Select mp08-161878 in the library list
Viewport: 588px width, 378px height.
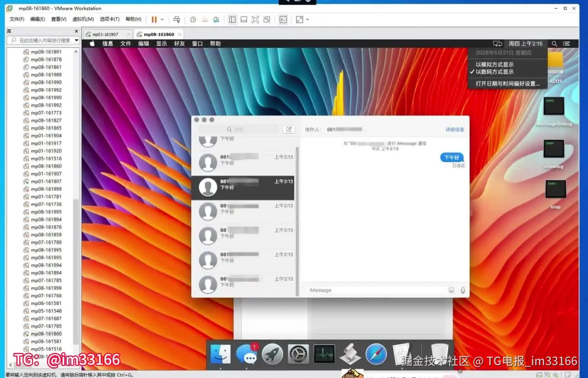click(x=46, y=59)
